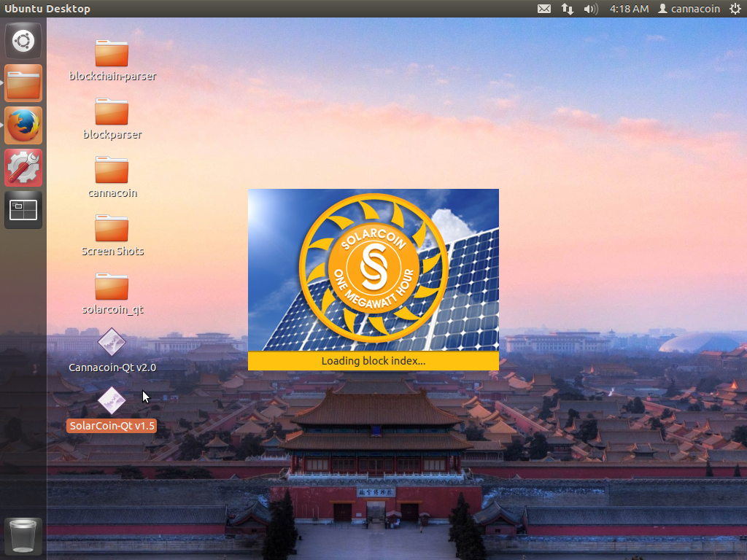
Task: Launch Firefox from the launcher
Action: coord(23,125)
